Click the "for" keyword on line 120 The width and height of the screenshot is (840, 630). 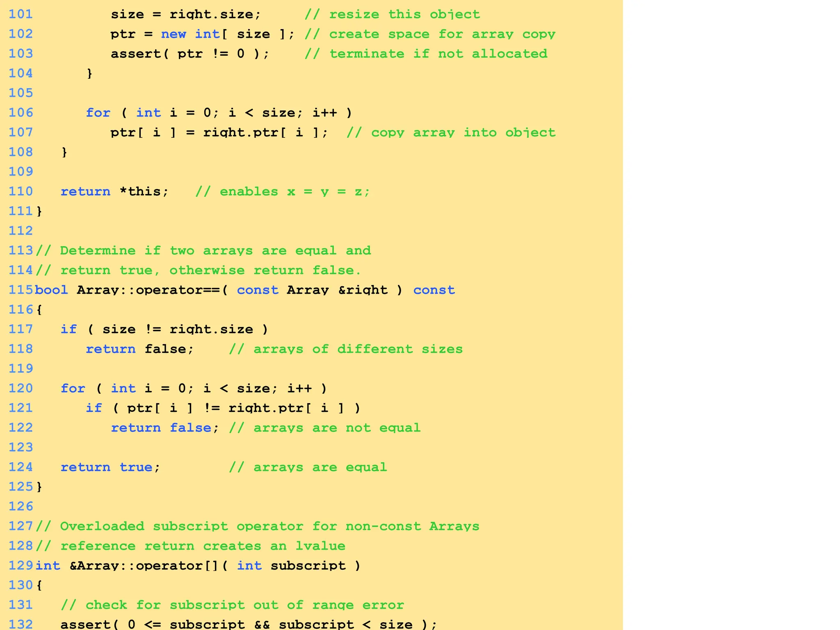(x=73, y=388)
